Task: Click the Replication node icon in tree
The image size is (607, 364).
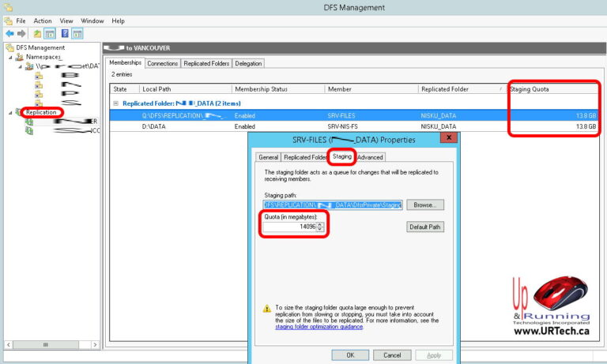Action: tap(19, 112)
